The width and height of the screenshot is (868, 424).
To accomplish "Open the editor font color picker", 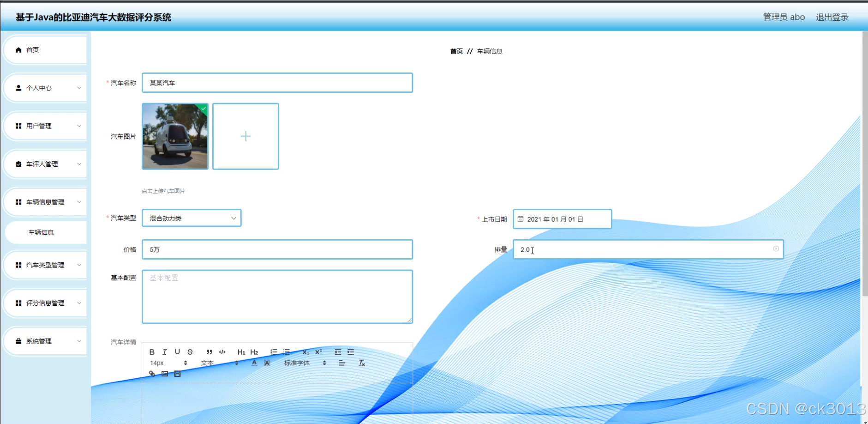I will pyautogui.click(x=254, y=363).
